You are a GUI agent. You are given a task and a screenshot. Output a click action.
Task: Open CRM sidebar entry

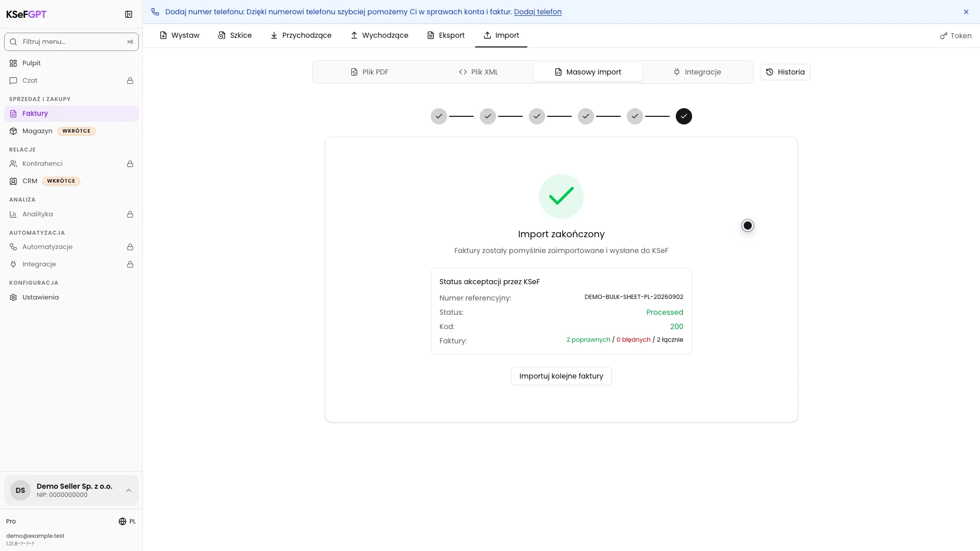(x=71, y=181)
